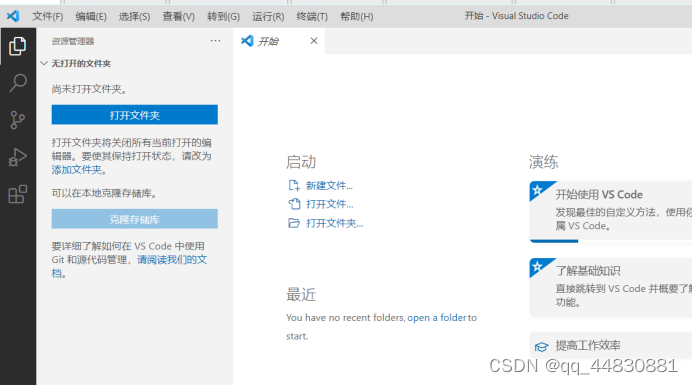Click the VS Code logo in title bar
This screenshot has height=385, width=693.
tap(13, 16)
